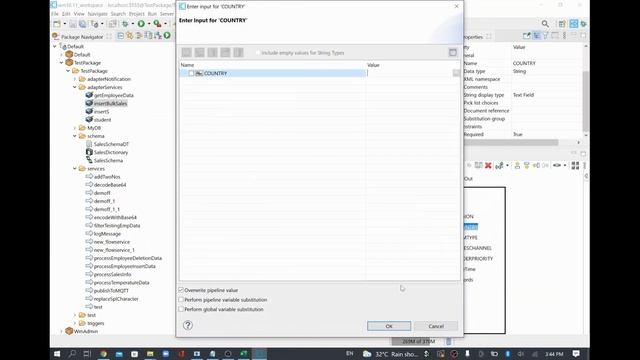Screen dimensions: 640x360
Task: Click grid layout icon in pipeline toolbar
Action: [x=575, y=165]
